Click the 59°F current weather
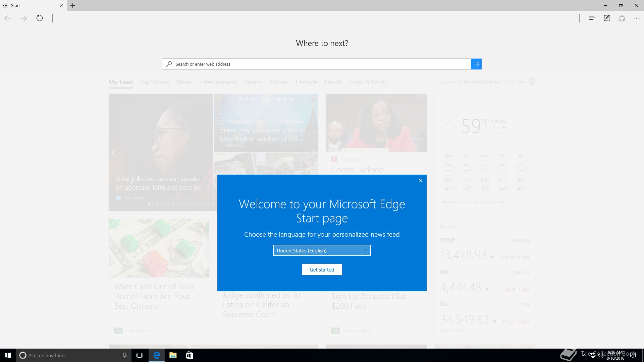644x362 pixels. (474, 126)
